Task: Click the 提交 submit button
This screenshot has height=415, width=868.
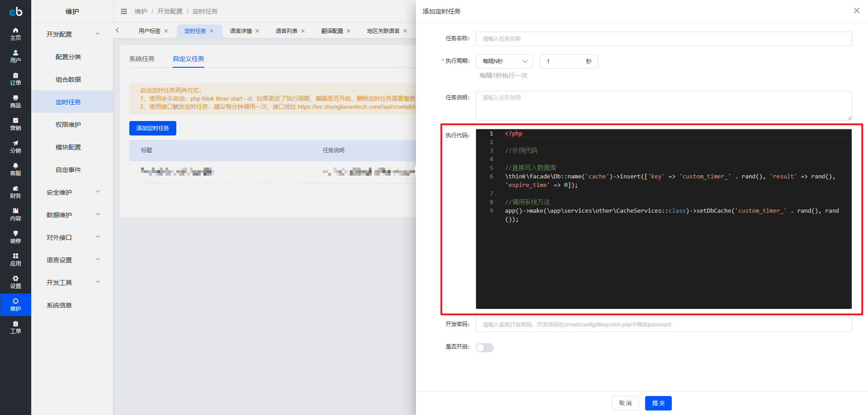Action: (658, 403)
